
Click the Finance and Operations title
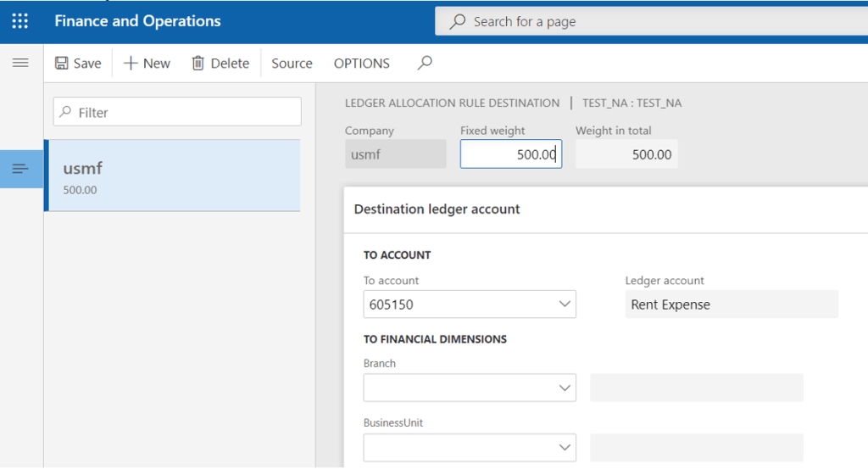click(137, 21)
